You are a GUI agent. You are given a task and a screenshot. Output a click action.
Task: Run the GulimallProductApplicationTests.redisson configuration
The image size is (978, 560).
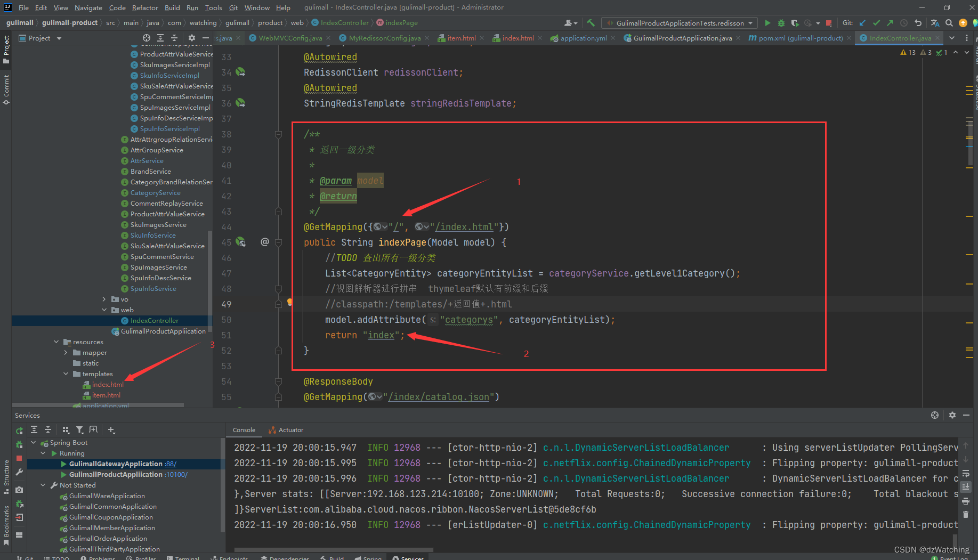tap(767, 23)
